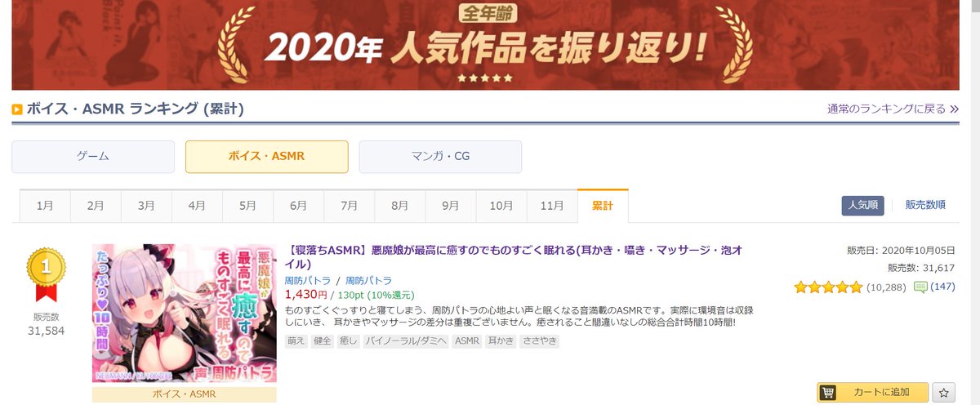The width and height of the screenshot is (980, 405).
Task: Filter by the ささやき tag
Action: click(540, 341)
